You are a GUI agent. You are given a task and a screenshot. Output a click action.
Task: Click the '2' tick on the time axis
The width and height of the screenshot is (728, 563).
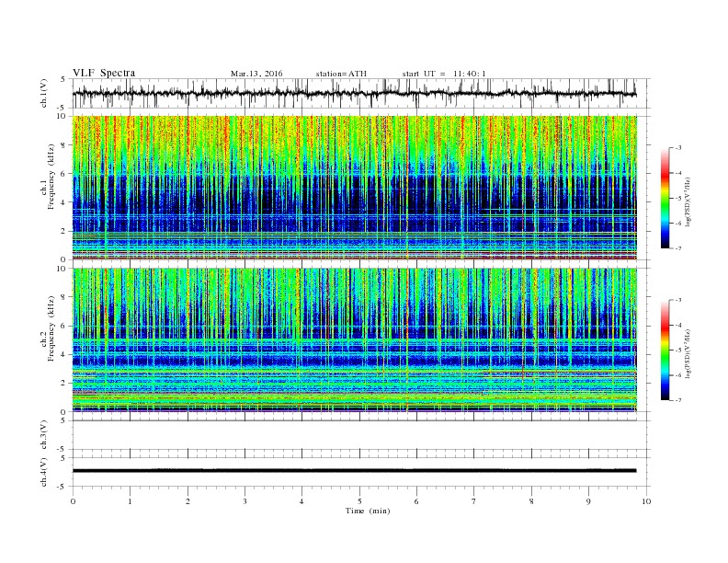(x=188, y=501)
